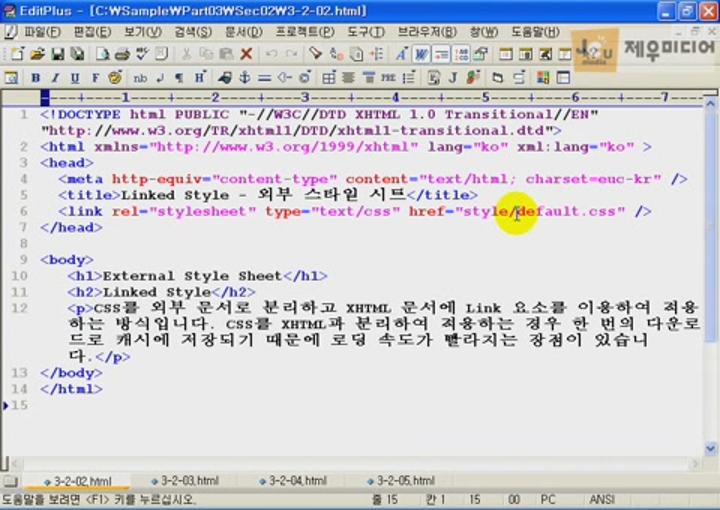The width and height of the screenshot is (720, 510).
Task: Switch to 3-2-05.html document tab
Action: tap(401, 481)
